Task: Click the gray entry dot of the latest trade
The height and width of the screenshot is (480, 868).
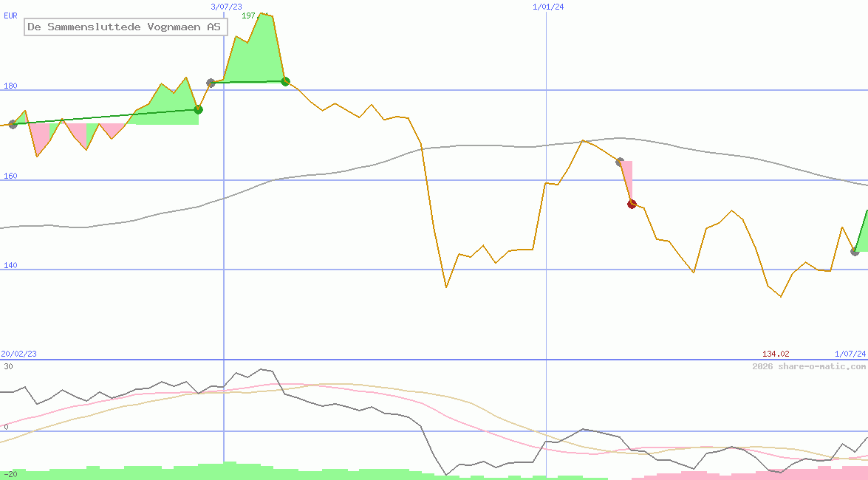Action: 855,252
